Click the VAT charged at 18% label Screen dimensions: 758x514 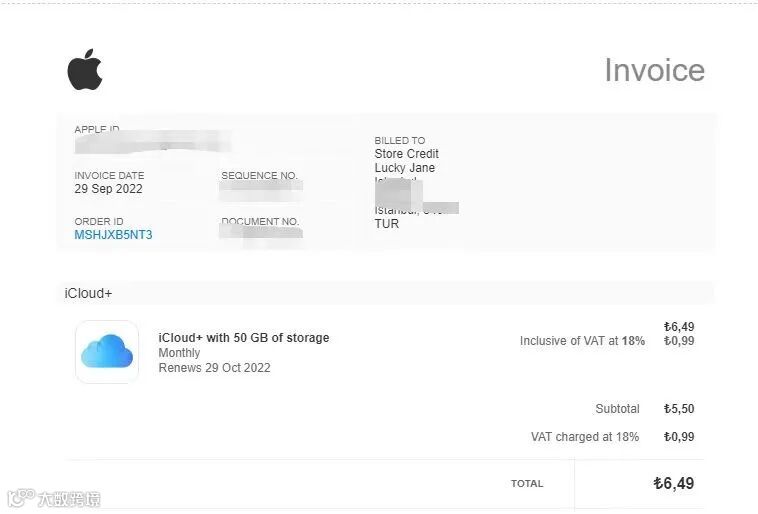(584, 437)
